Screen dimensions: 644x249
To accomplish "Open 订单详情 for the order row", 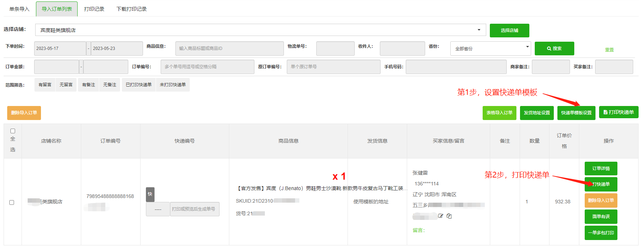I will pos(601,169).
